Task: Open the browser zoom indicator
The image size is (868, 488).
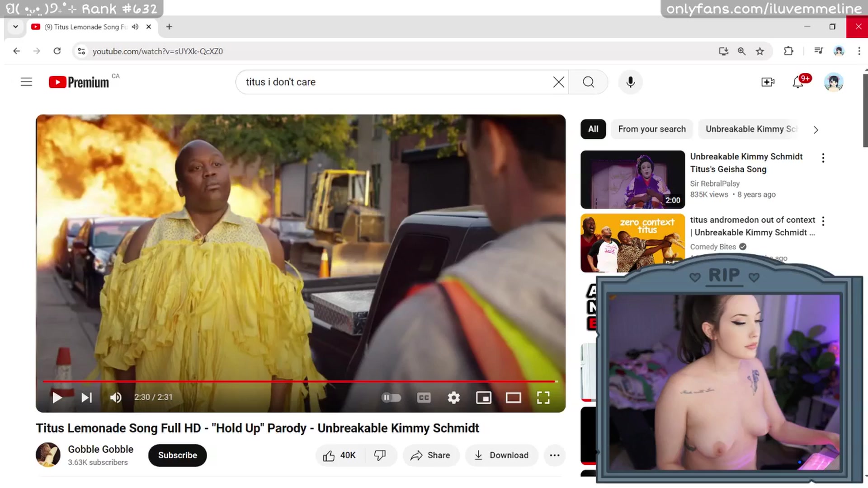Action: pyautogui.click(x=741, y=51)
